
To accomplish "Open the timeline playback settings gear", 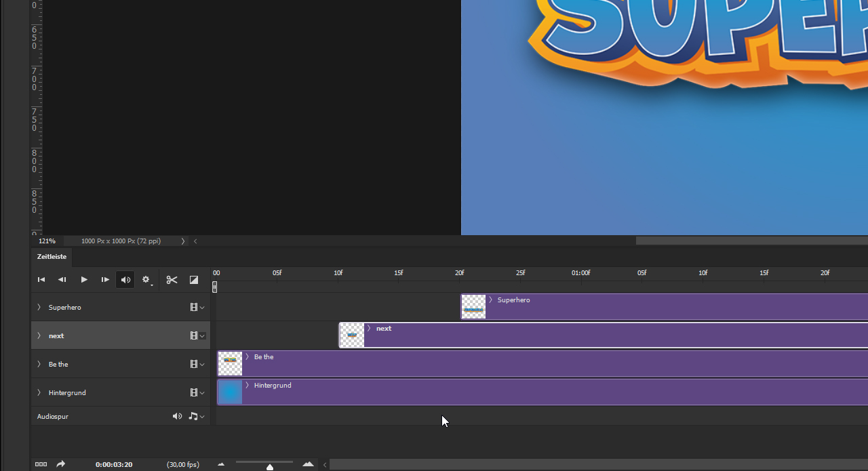I will (x=146, y=280).
